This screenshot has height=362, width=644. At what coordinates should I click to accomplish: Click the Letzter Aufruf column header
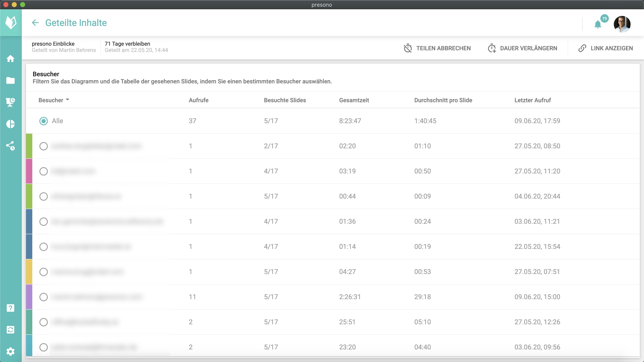tap(532, 100)
